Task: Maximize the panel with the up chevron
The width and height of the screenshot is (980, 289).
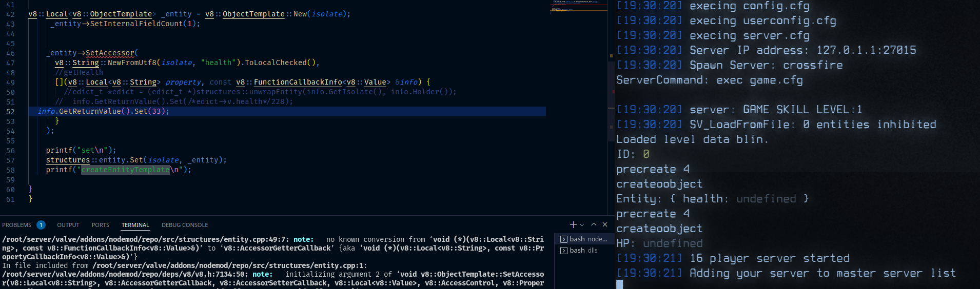Action: [x=594, y=224]
